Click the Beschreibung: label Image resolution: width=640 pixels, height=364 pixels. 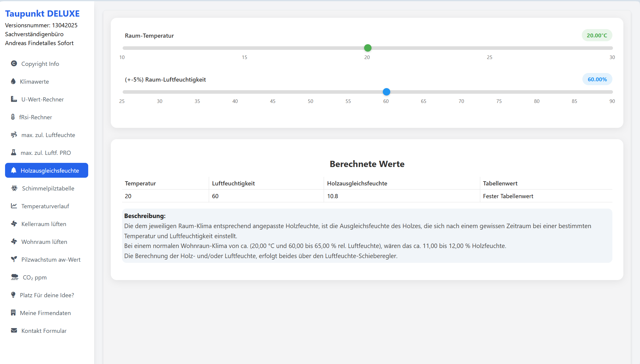click(x=145, y=216)
